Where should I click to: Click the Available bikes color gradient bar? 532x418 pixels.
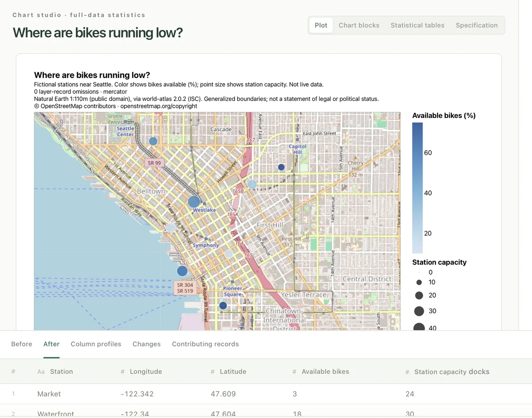pyautogui.click(x=417, y=188)
